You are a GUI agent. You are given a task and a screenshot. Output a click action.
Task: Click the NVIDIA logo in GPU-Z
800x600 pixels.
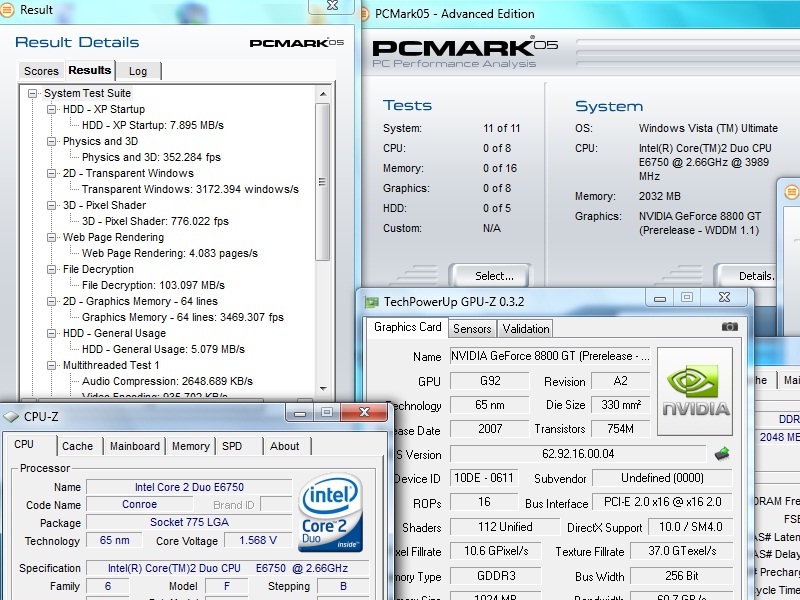click(x=695, y=391)
